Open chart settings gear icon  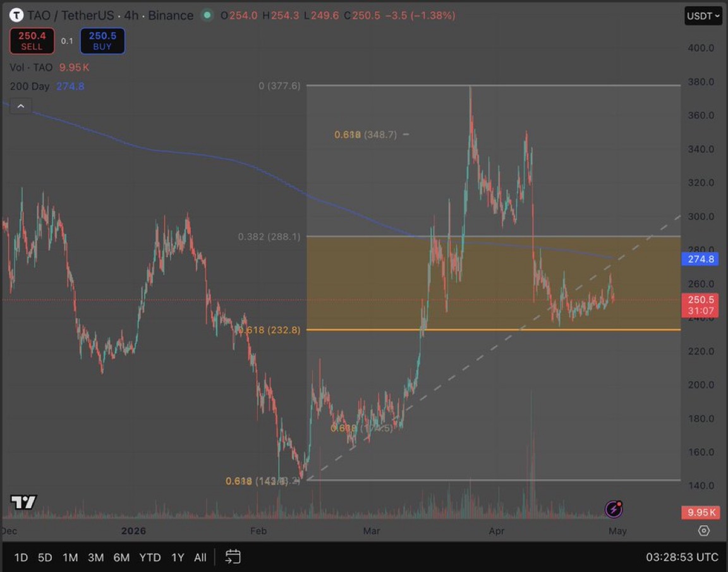[704, 531]
